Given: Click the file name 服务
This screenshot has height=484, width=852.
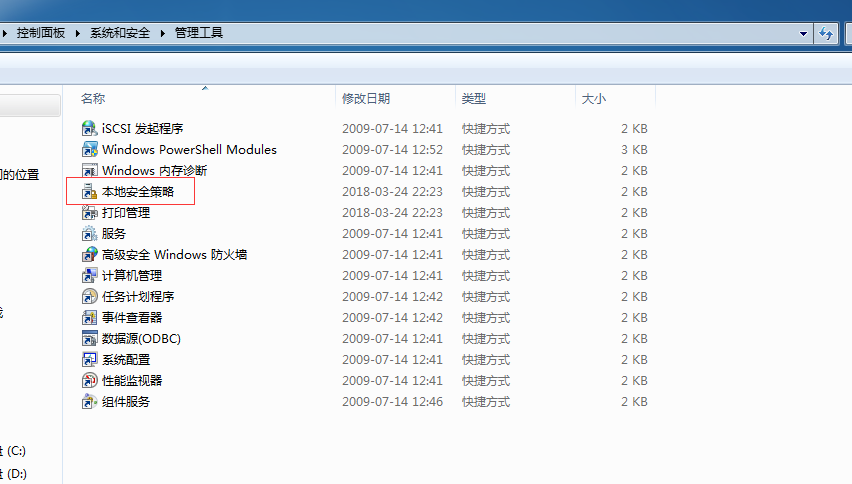Looking at the screenshot, I should [x=114, y=234].
